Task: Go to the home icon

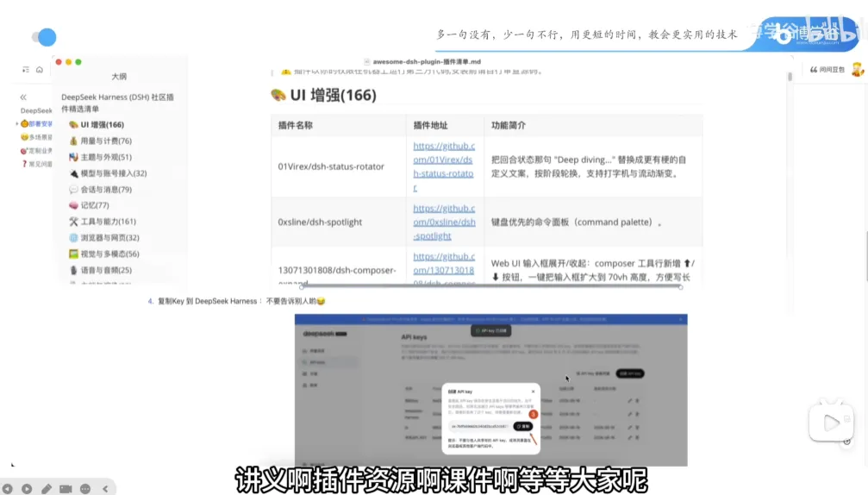Action: pos(40,70)
